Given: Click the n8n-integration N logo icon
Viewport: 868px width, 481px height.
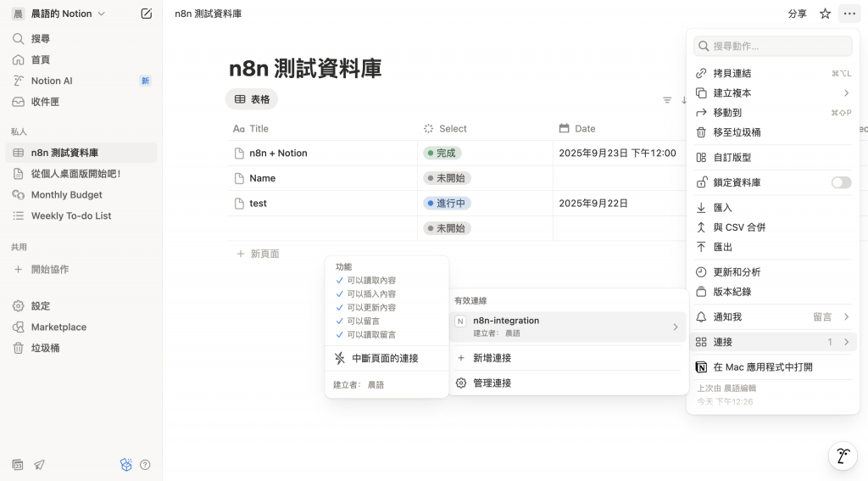Looking at the screenshot, I should tap(460, 321).
